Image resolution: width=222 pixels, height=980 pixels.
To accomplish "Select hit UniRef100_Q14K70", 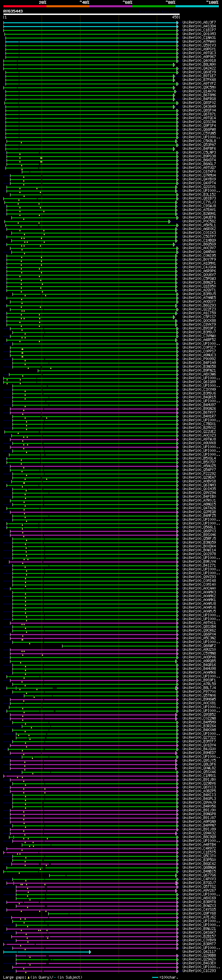I will pos(199,91).
